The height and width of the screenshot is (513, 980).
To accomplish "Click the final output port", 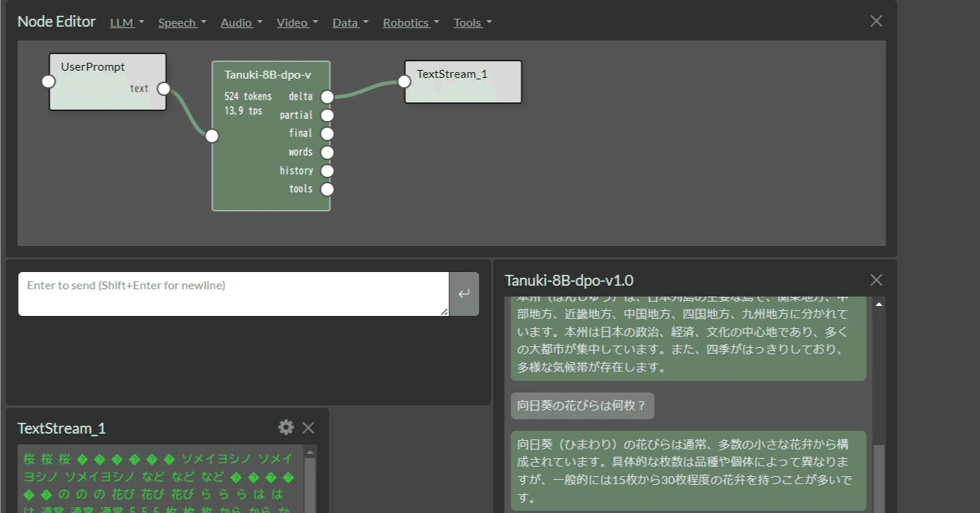I will 327,133.
